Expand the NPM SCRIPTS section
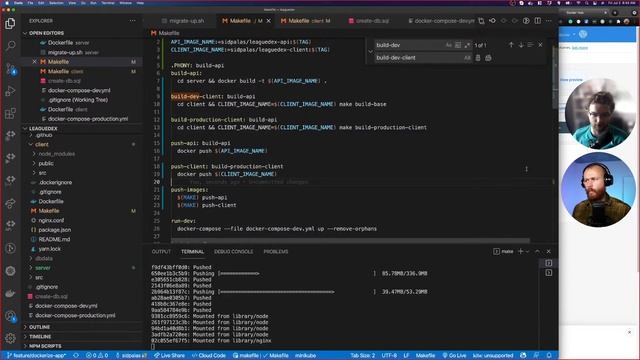This screenshot has height=360, width=640. pos(82,346)
